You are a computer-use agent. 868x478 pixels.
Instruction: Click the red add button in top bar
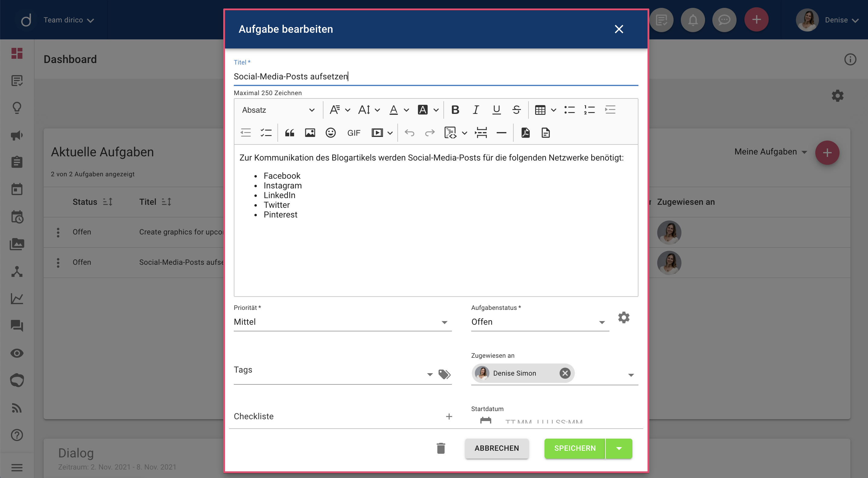[x=756, y=20]
